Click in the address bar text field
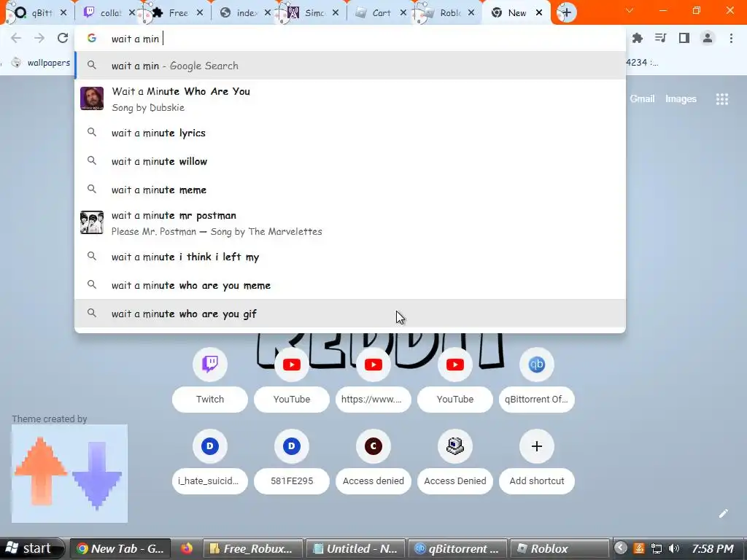This screenshot has height=560, width=747. pos(349,39)
